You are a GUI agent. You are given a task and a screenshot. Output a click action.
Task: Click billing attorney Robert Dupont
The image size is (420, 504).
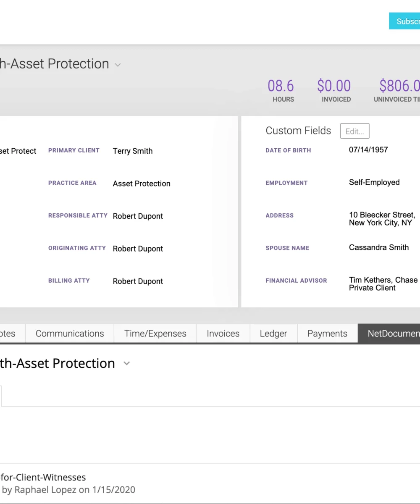coord(138,281)
